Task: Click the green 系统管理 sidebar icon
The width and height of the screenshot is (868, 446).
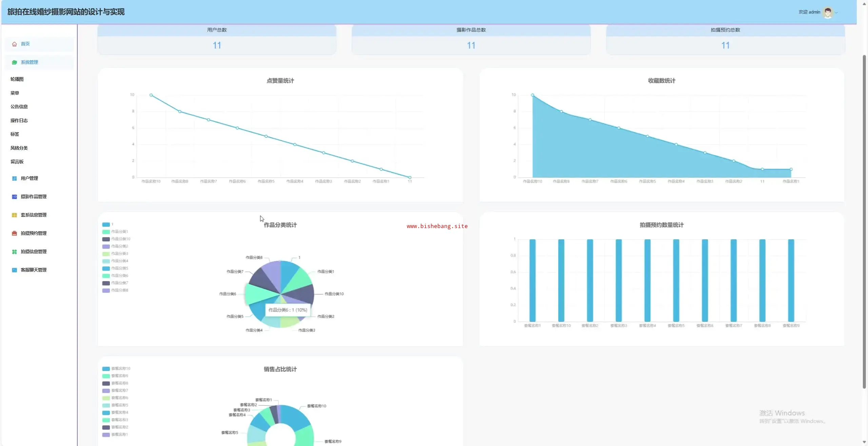Action: [x=14, y=62]
